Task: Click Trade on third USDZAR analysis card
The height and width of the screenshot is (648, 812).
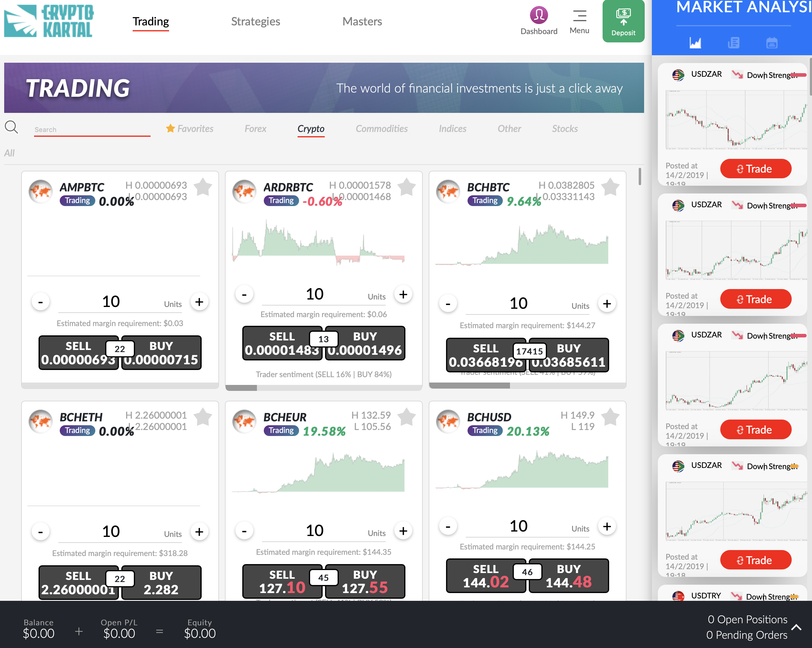Action: tap(756, 430)
